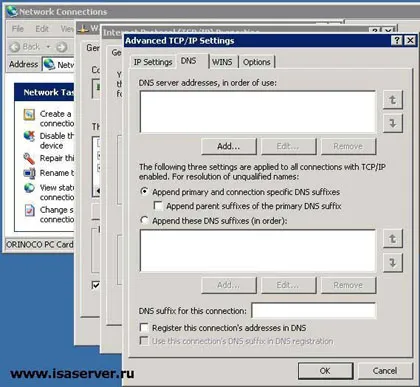Click Repair this connection link text
Image resolution: width=420 pixels, height=387 pixels.
(x=57, y=158)
